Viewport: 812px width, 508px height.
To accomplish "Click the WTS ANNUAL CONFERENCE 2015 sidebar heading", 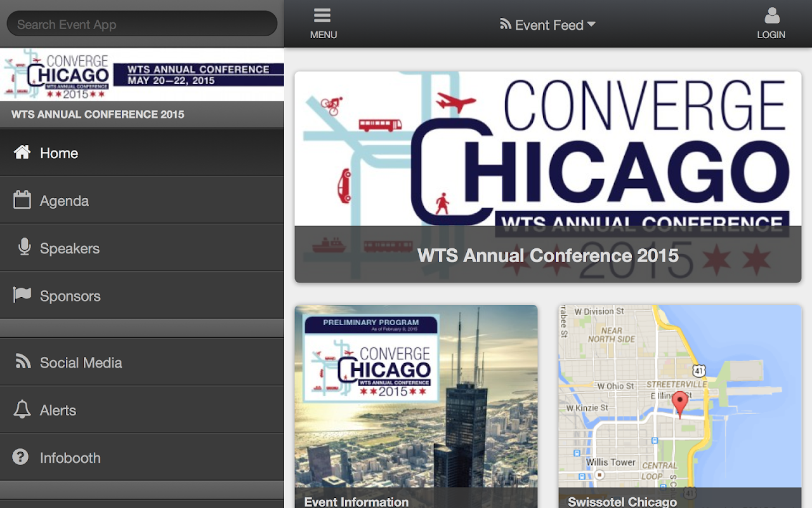I will (x=98, y=115).
